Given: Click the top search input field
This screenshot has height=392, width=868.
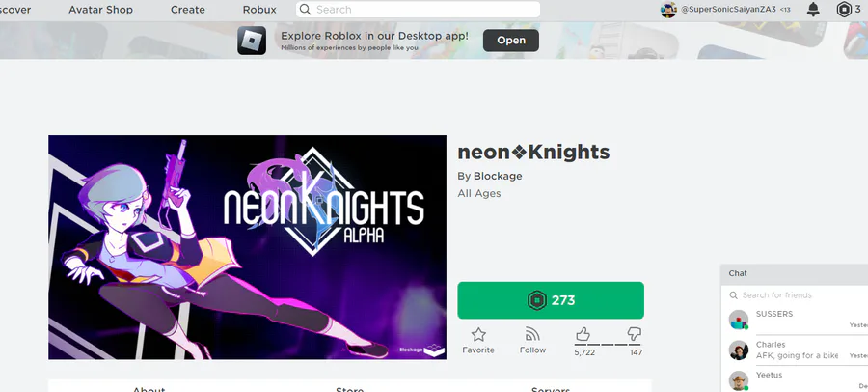Looking at the screenshot, I should [424, 10].
